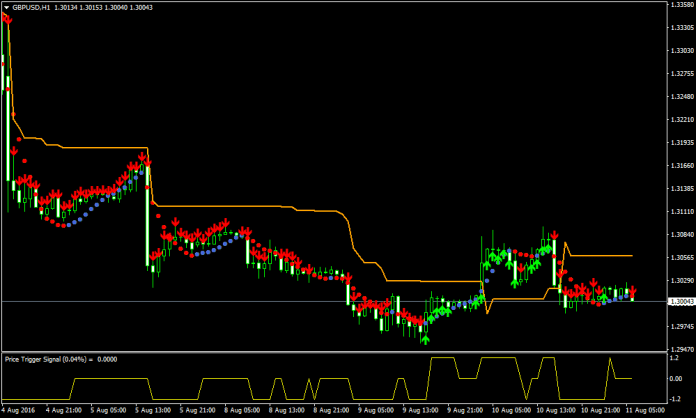696x418 pixels.
Task: Click the OHLC values in chart header
Action: [x=107, y=5]
